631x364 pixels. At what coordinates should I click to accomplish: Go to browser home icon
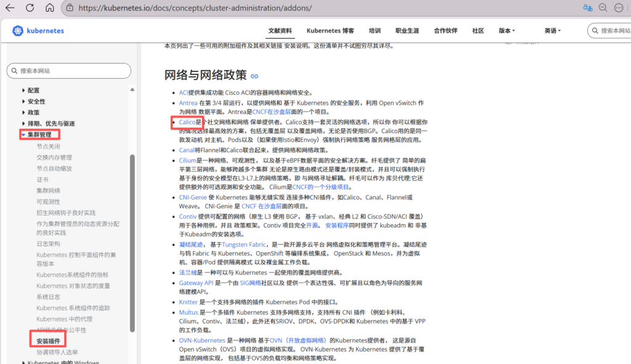(50, 8)
